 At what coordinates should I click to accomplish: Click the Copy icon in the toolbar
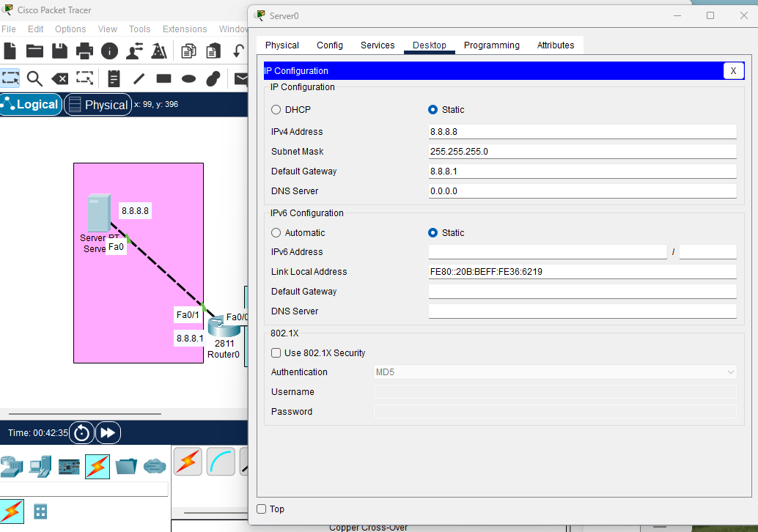[x=188, y=51]
